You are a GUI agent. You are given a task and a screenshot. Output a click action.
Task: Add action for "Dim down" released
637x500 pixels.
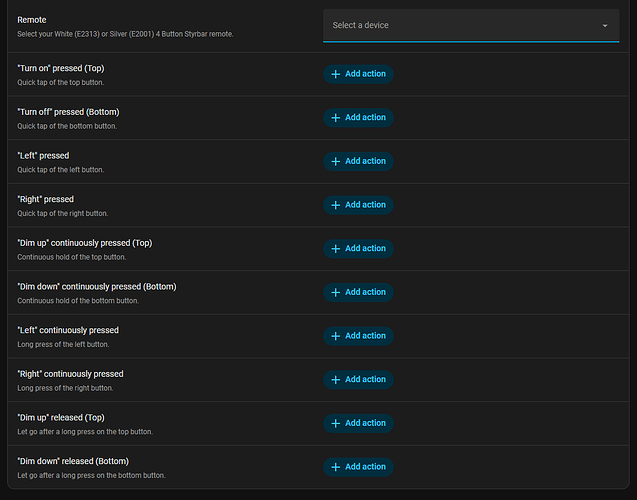point(358,467)
